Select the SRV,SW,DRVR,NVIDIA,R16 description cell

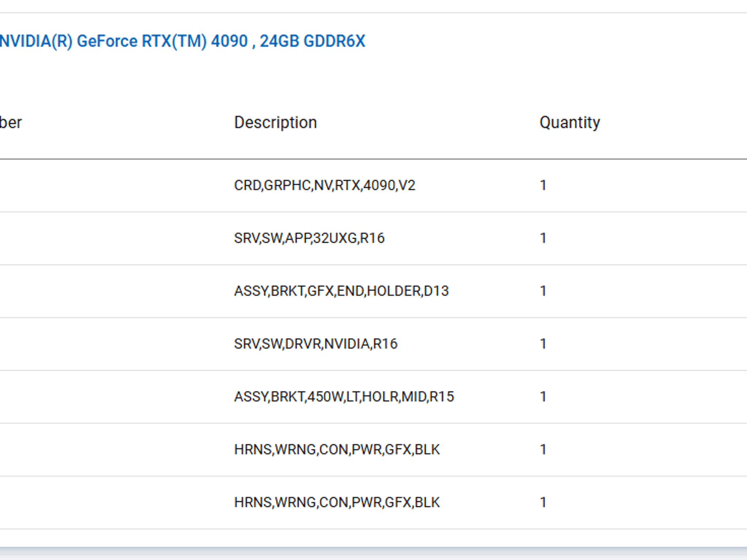coord(316,344)
